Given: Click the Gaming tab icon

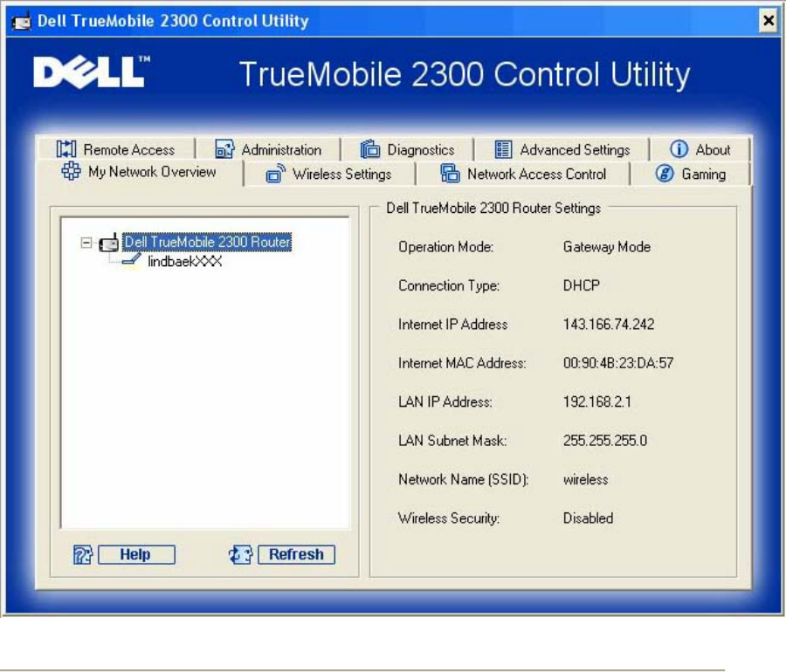Looking at the screenshot, I should pos(665,174).
